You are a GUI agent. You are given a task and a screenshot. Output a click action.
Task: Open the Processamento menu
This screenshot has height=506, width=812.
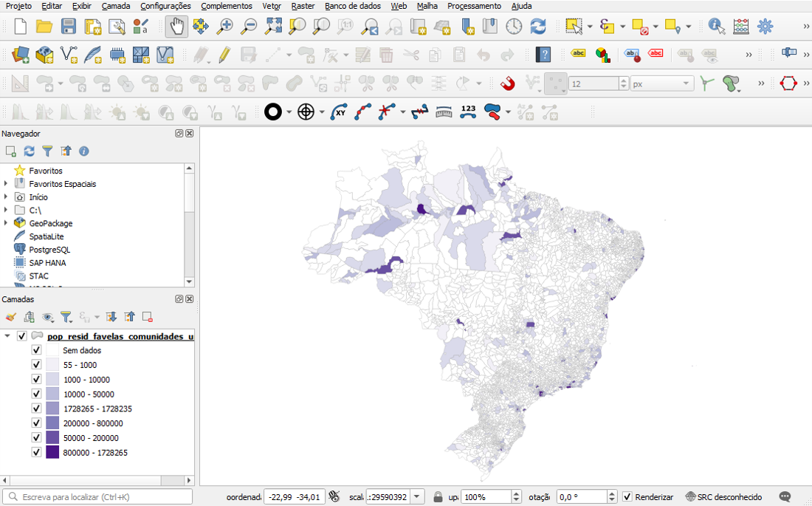pyautogui.click(x=474, y=6)
